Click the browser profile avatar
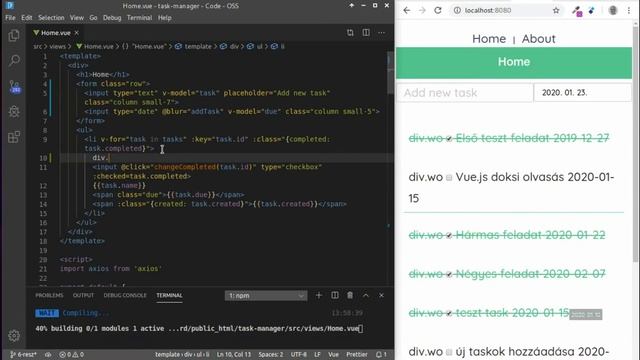Viewport: 640px width, 360px height. [613, 11]
